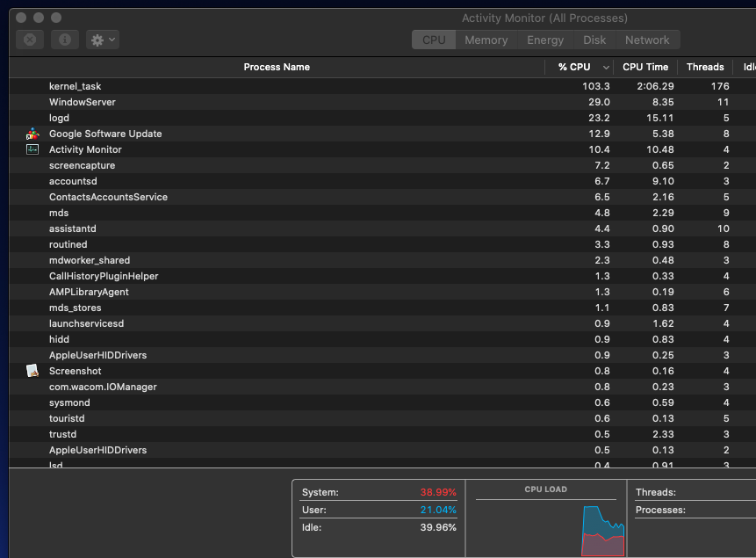The image size is (756, 558).
Task: Switch to the Energy tab
Action: click(545, 40)
